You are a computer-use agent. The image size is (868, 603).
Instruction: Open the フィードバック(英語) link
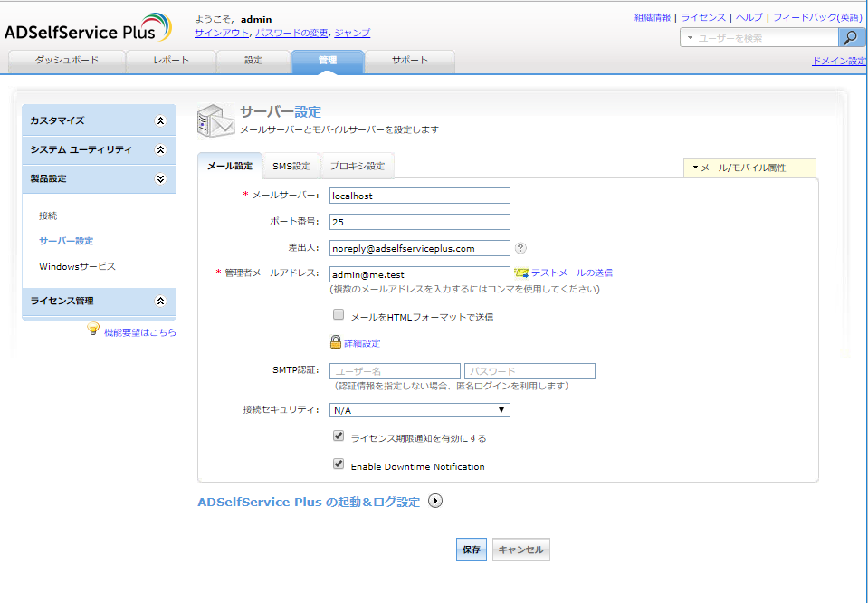[x=817, y=18]
